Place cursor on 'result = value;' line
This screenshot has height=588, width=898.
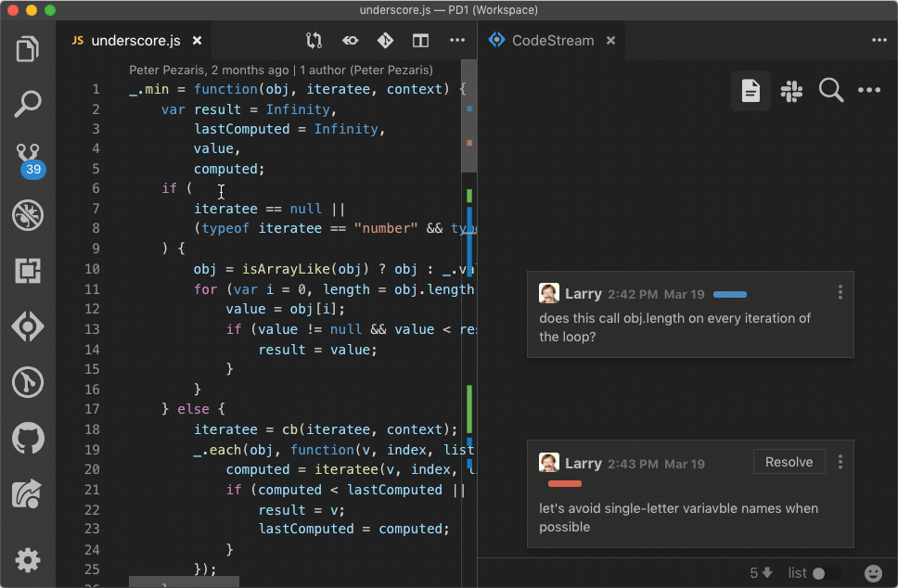click(317, 350)
